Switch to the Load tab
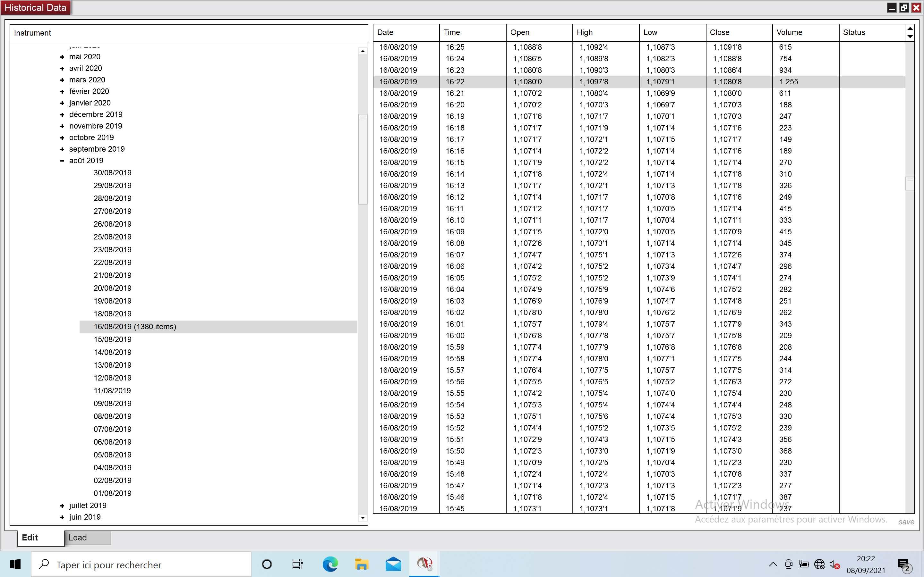Viewport: 924px width, 577px height. tap(87, 538)
